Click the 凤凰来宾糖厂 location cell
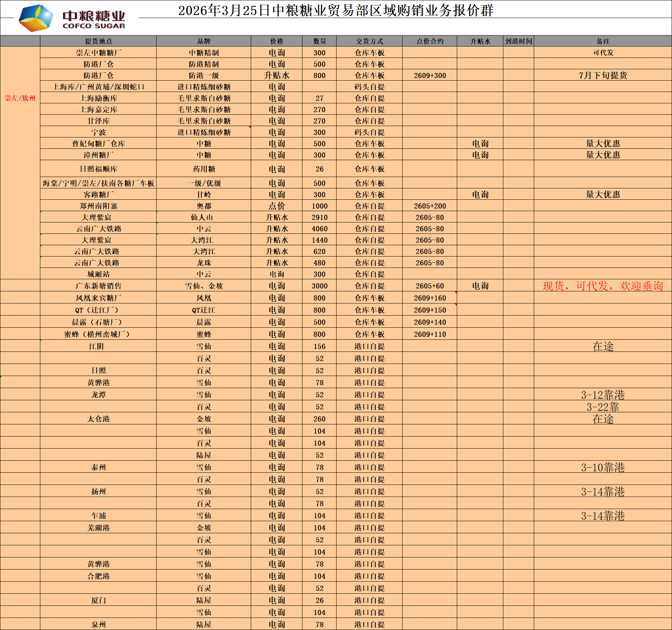The width and height of the screenshot is (672, 630). (x=98, y=298)
